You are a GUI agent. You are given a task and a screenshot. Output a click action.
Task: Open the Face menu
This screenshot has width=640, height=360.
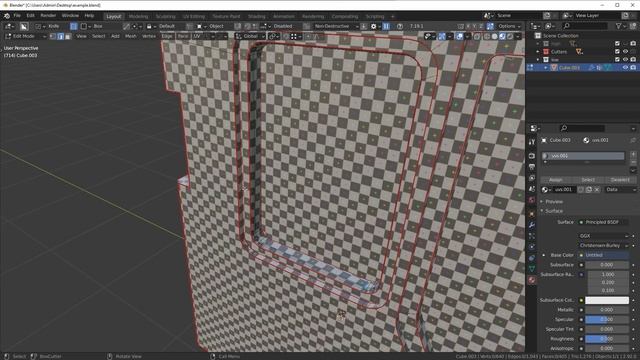(x=183, y=36)
